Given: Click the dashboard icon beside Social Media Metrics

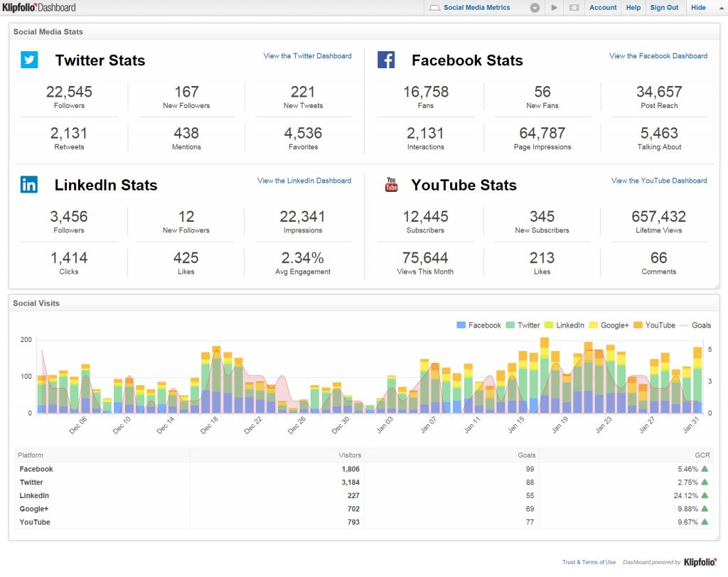Looking at the screenshot, I should tap(437, 8).
